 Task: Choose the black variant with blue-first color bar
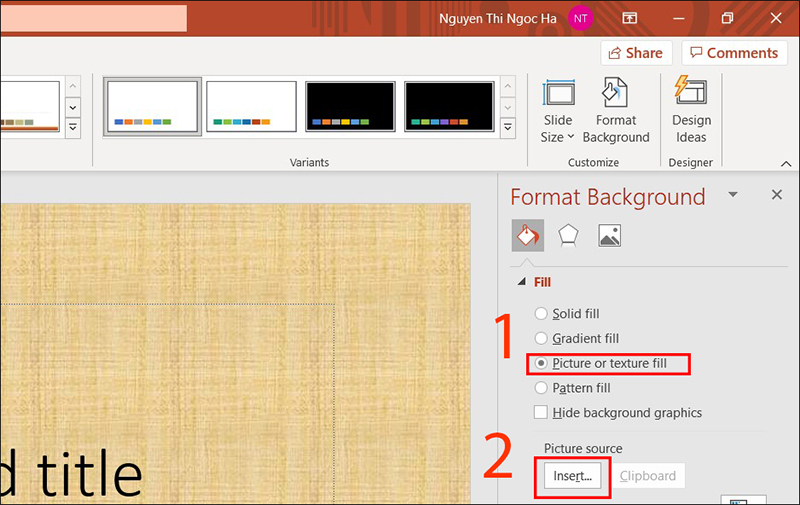pyautogui.click(x=351, y=107)
